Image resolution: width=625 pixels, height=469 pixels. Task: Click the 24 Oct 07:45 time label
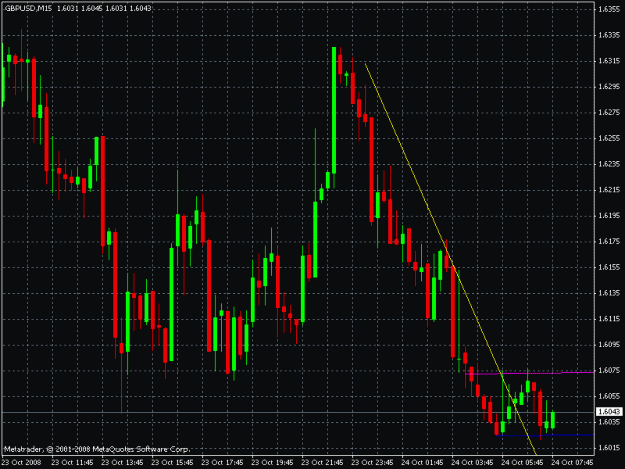tap(572, 462)
